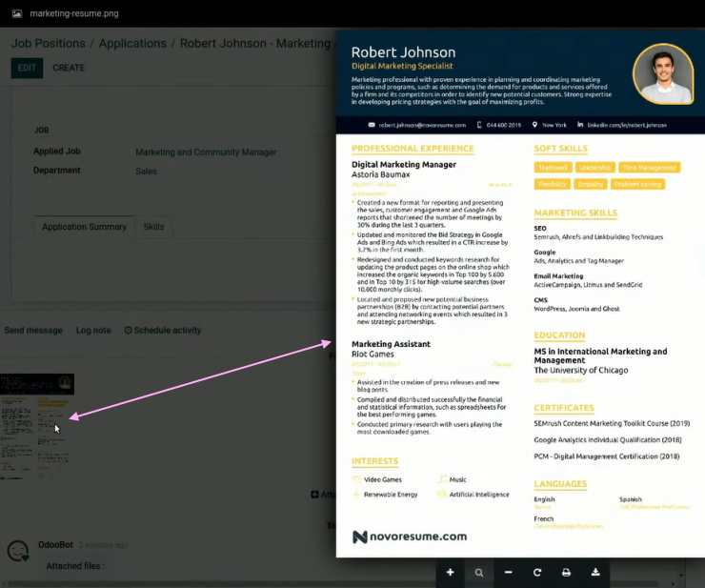Print the resume image

click(x=566, y=572)
